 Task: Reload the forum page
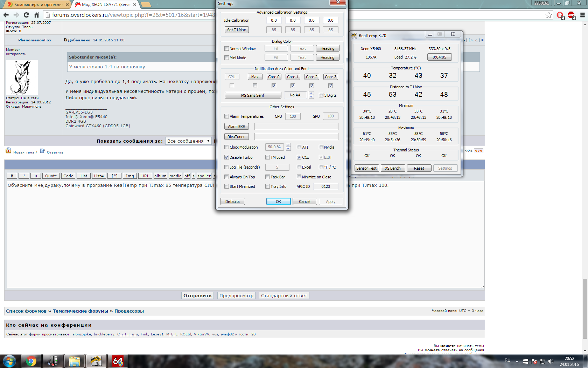(26, 15)
